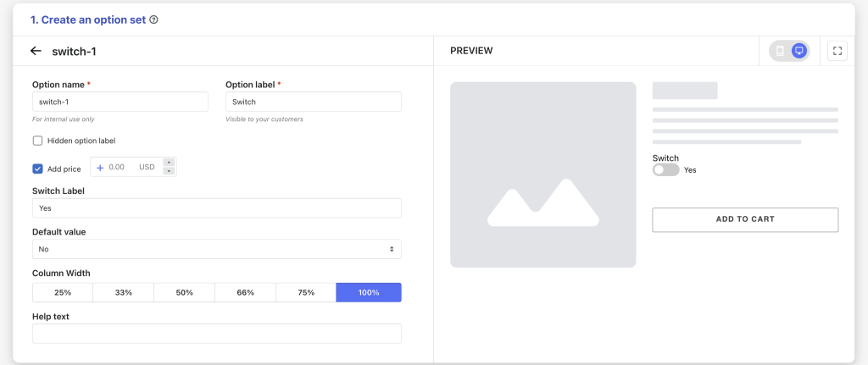Image resolution: width=868 pixels, height=365 pixels.
Task: Click the ADD TO CART button
Action: pos(745,219)
